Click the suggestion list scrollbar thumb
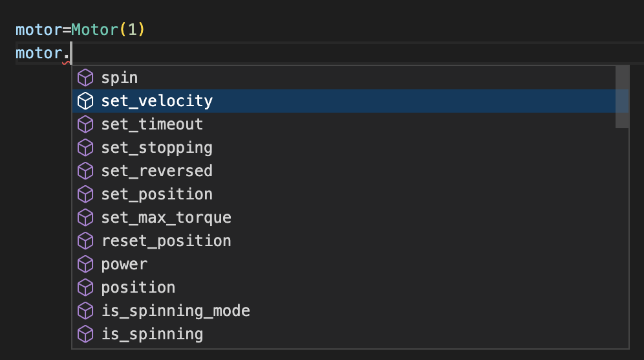Viewport: 644px width, 360px height. point(622,97)
